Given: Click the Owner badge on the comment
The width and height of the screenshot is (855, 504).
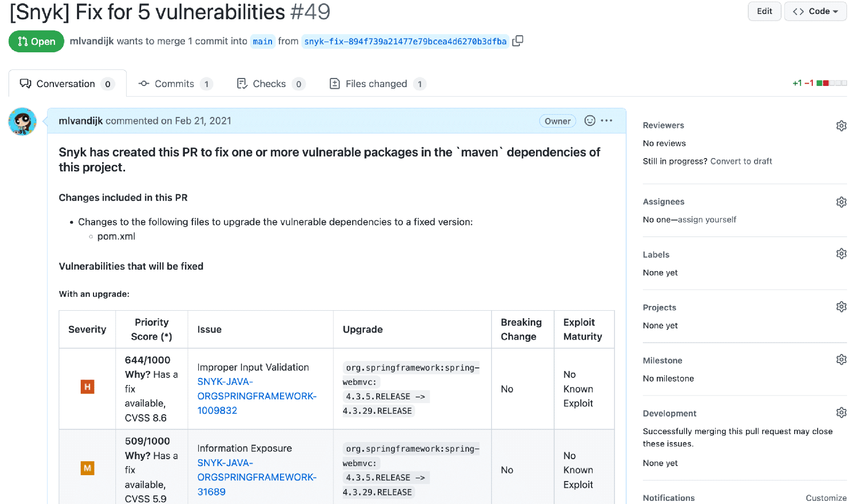Looking at the screenshot, I should tap(557, 121).
